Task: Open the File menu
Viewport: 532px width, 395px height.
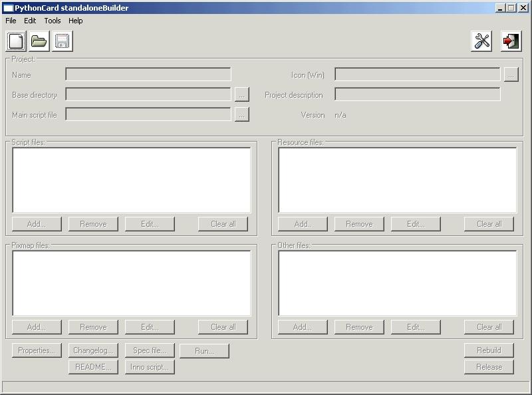Action: point(11,21)
